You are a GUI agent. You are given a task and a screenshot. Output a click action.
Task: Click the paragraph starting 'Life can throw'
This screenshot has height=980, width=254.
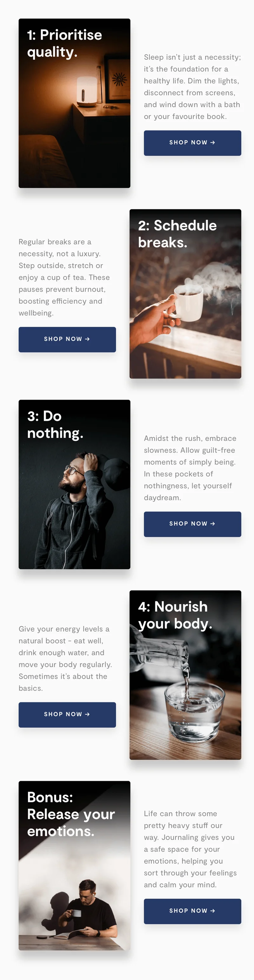pyautogui.click(x=190, y=849)
